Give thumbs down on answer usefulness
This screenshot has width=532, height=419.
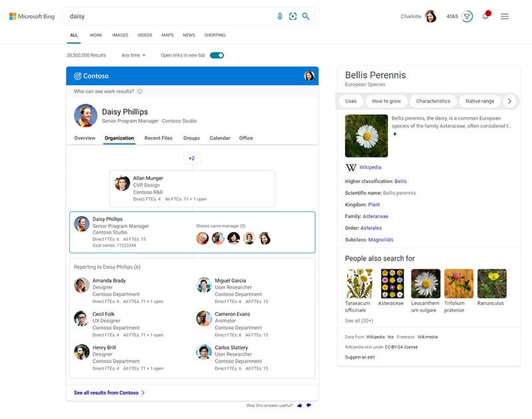coord(310,404)
